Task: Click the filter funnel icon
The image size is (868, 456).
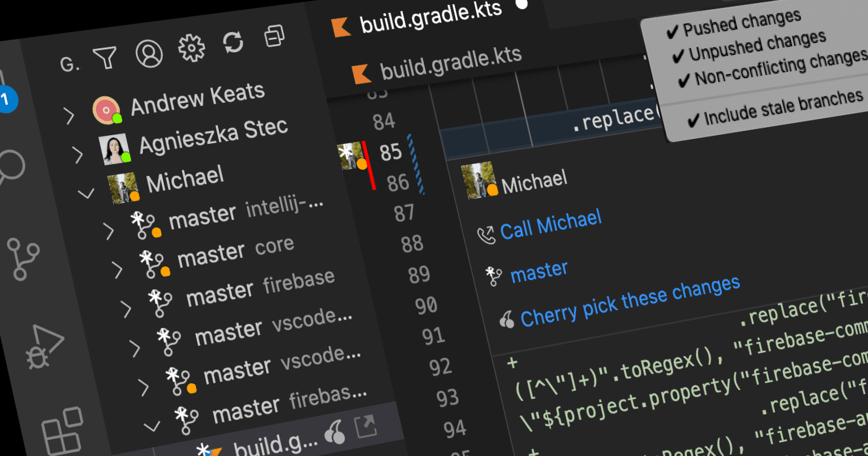Action: coord(105,58)
